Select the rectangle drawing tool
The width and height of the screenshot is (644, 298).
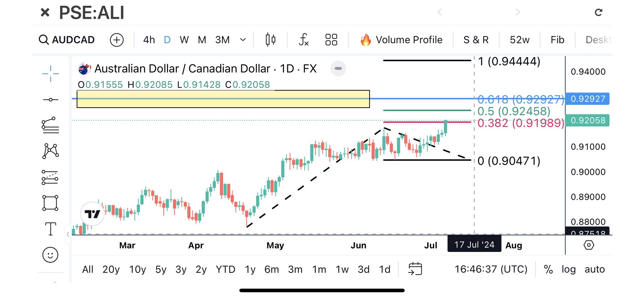(x=50, y=203)
